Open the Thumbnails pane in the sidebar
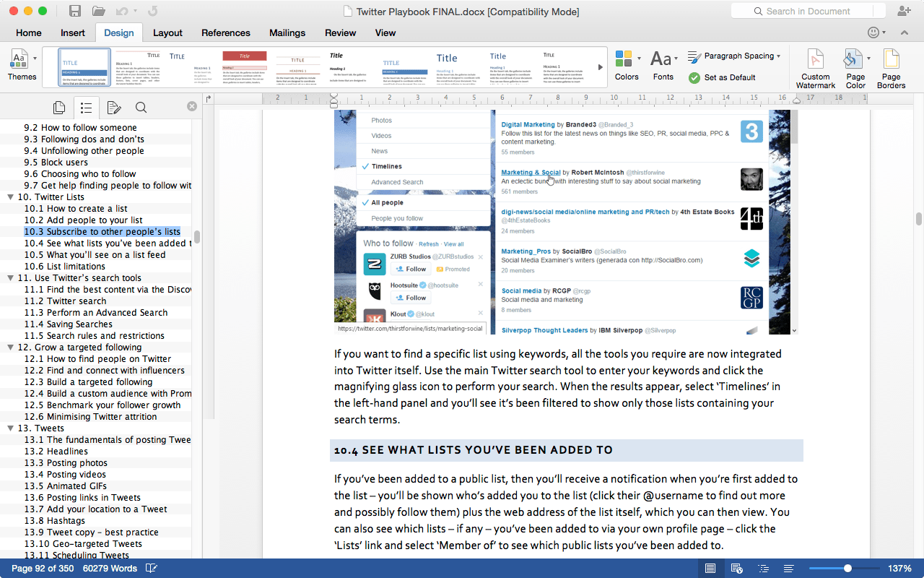The height and width of the screenshot is (578, 924). tap(58, 107)
